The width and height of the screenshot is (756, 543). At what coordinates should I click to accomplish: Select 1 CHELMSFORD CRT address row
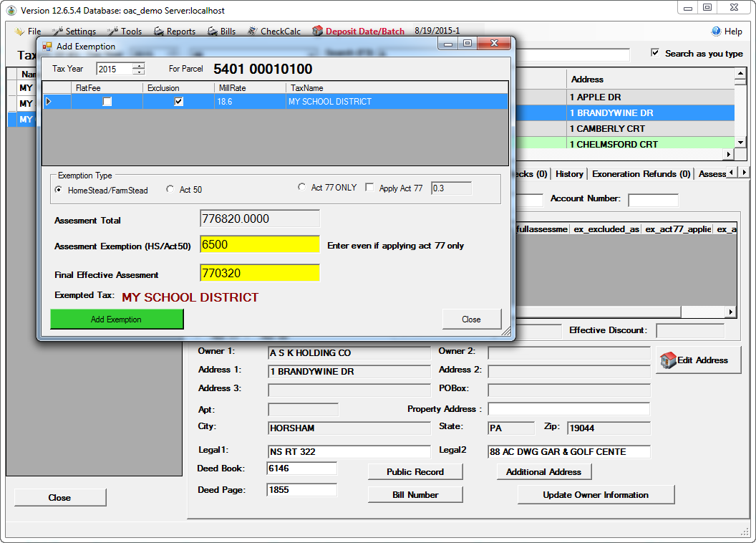[625, 143]
